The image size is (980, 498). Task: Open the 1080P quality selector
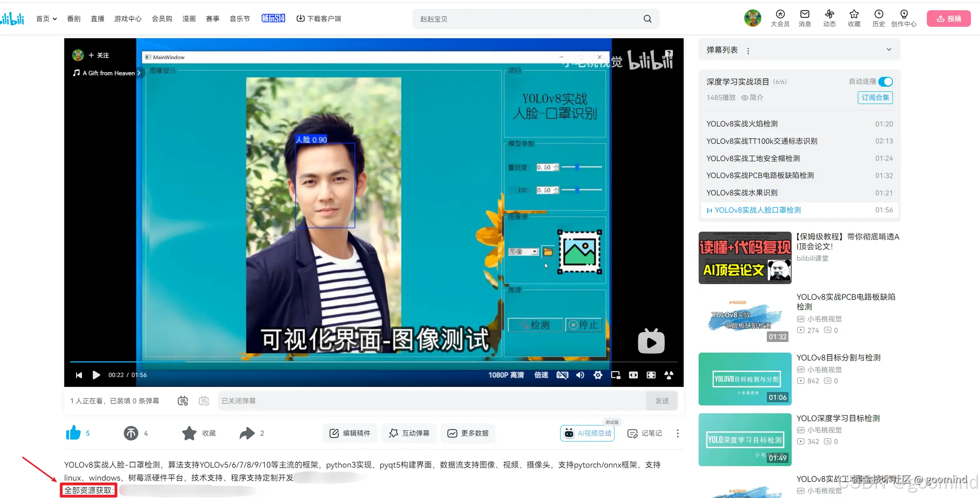(x=506, y=375)
